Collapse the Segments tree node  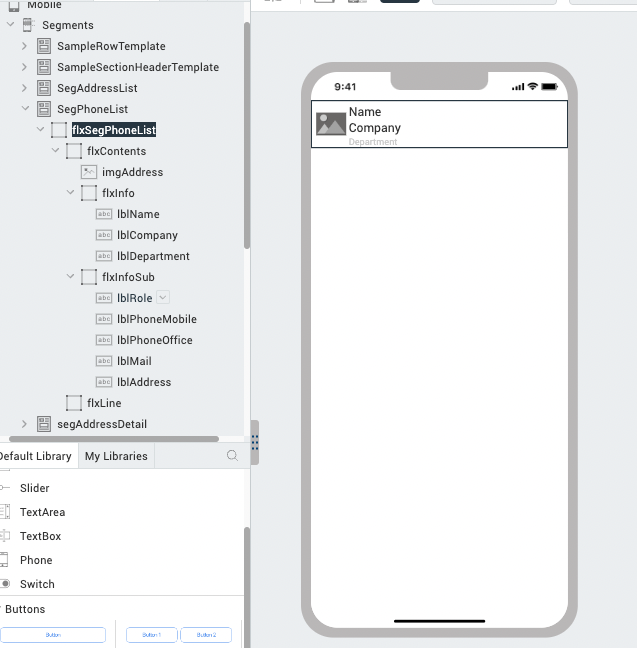11,25
